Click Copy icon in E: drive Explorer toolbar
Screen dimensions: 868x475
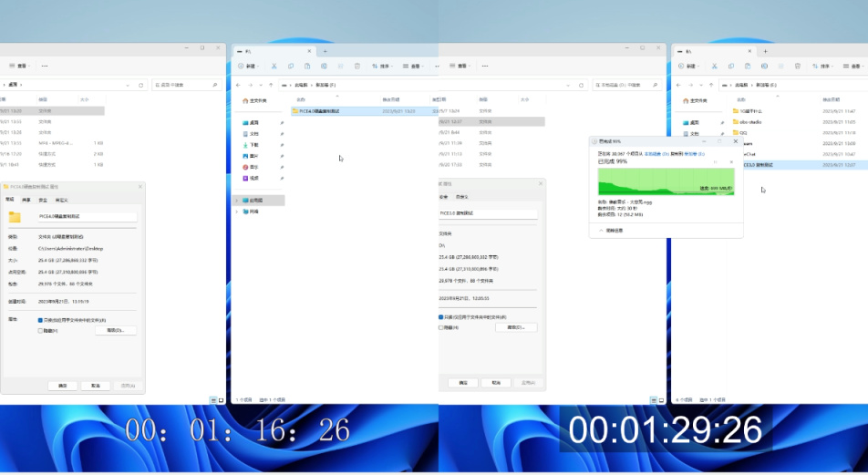[x=730, y=66]
